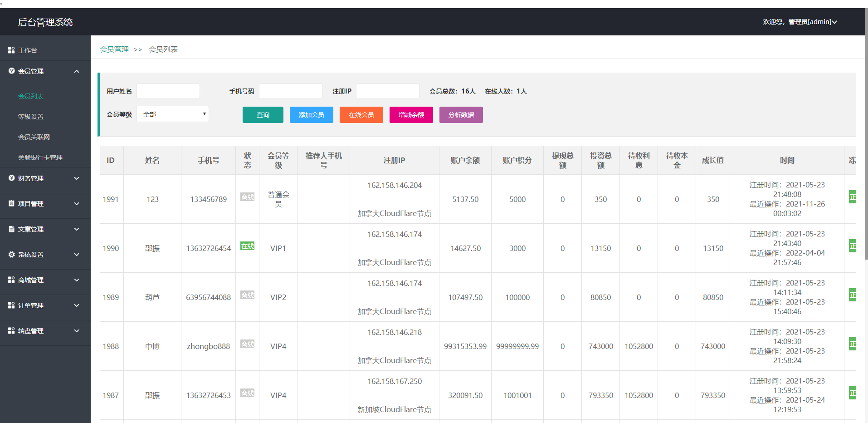Open the 会员等级 dropdown showing 全部
The image size is (868, 423).
(x=173, y=114)
